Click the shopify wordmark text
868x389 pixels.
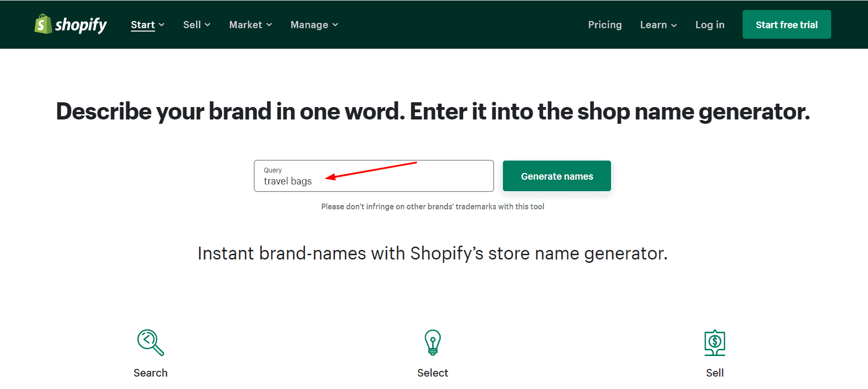click(x=81, y=25)
